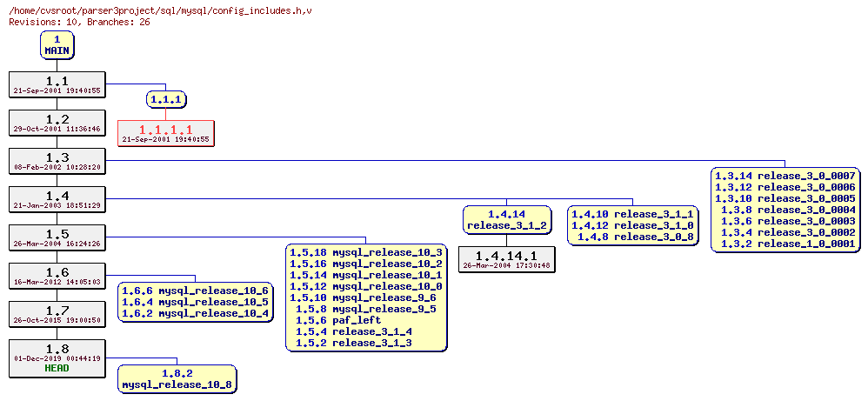Open revision 1.4.14.1 box

(506, 259)
